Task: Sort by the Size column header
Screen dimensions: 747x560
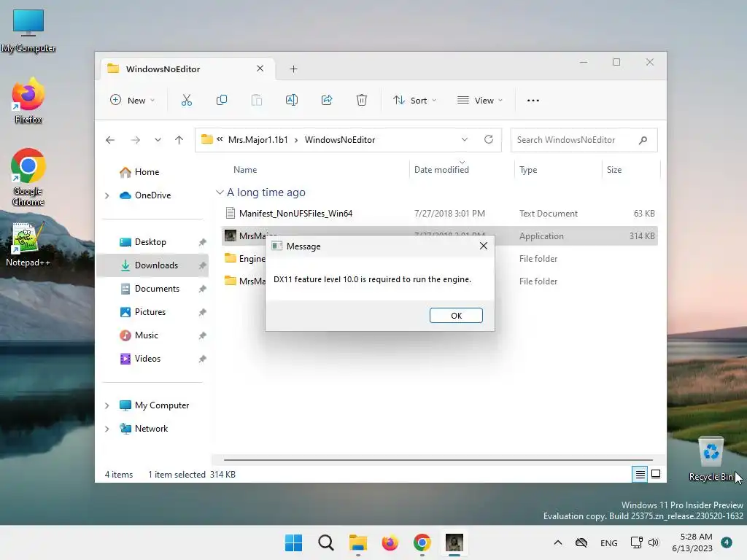Action: [x=614, y=169]
